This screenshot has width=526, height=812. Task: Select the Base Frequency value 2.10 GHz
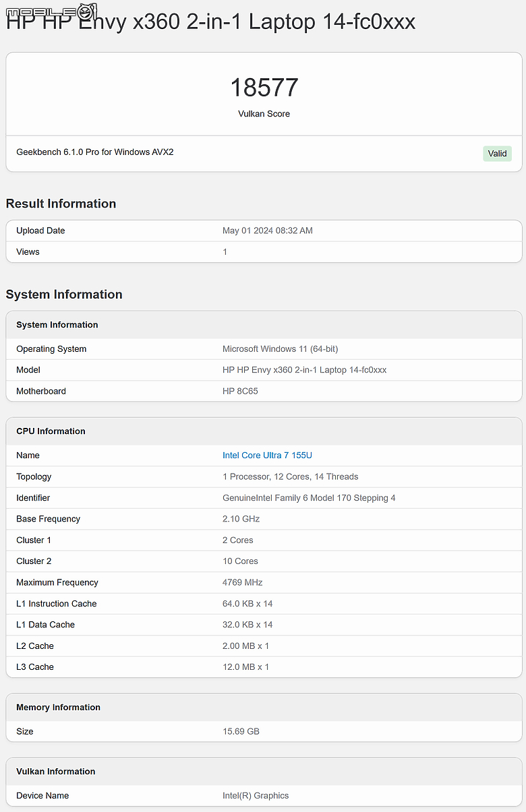tap(241, 519)
